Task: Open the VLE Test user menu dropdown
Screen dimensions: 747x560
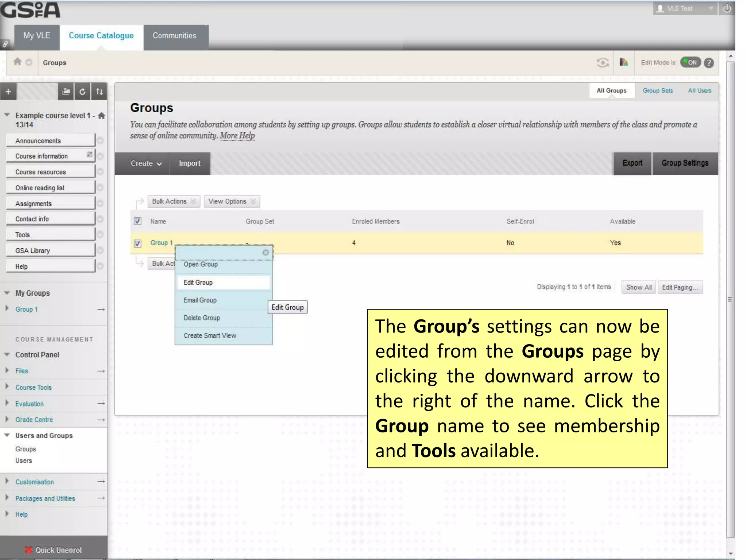Action: tap(685, 8)
